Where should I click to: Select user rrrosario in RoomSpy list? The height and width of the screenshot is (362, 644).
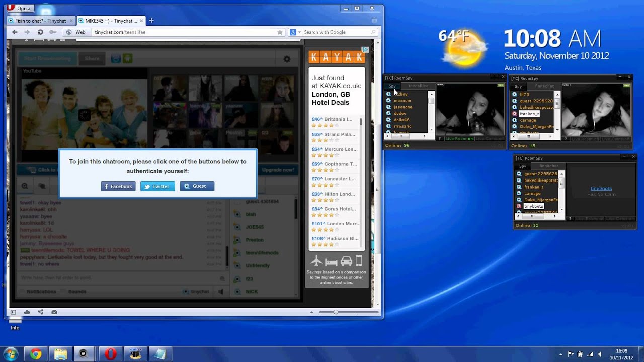point(403,126)
